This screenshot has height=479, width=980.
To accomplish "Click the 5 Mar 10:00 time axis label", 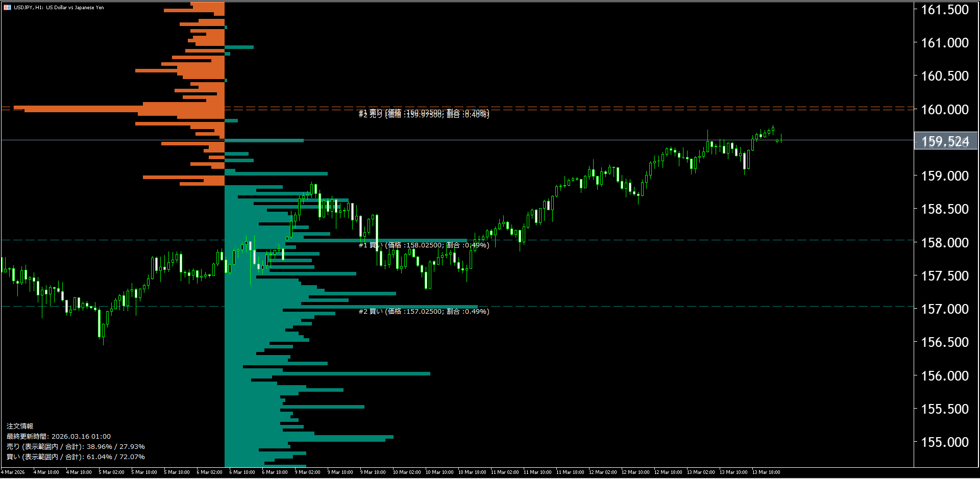I will pyautogui.click(x=144, y=472).
